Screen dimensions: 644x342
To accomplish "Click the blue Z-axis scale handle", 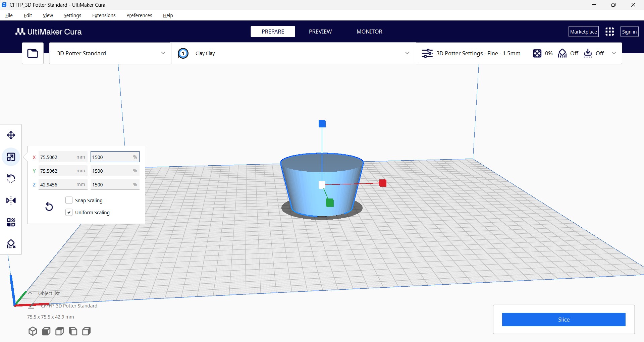I will point(322,124).
